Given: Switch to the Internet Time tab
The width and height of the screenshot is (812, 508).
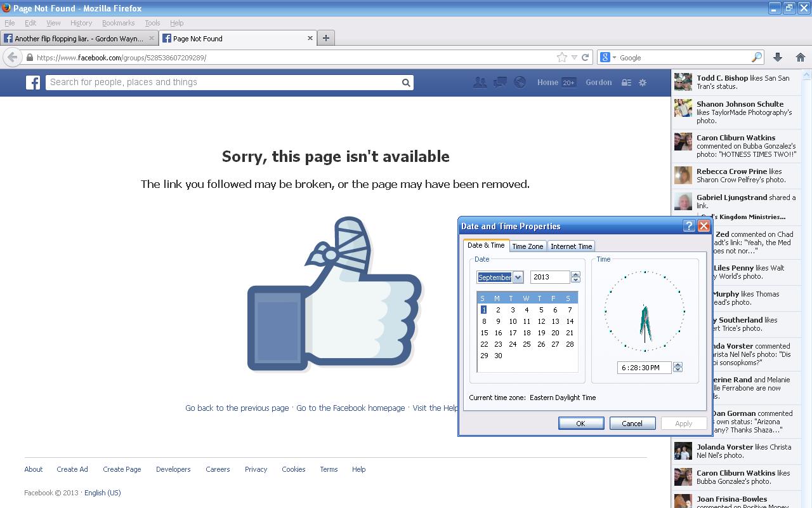Looking at the screenshot, I should [x=571, y=246].
